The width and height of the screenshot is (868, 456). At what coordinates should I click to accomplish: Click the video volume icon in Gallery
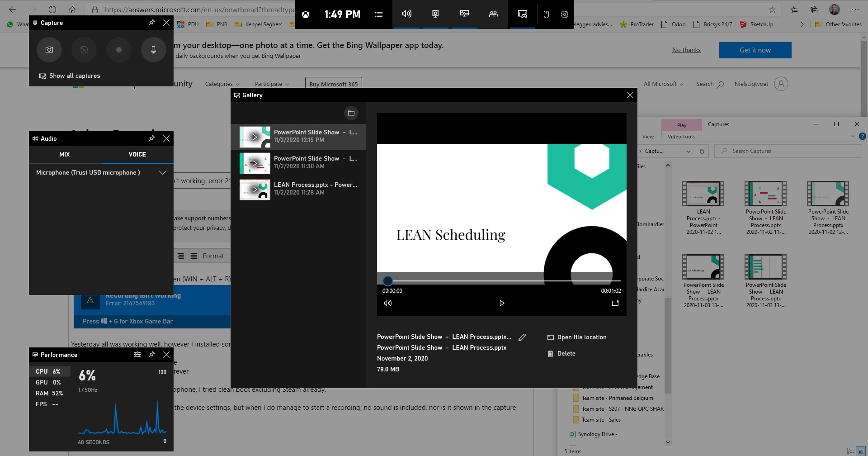[388, 303]
